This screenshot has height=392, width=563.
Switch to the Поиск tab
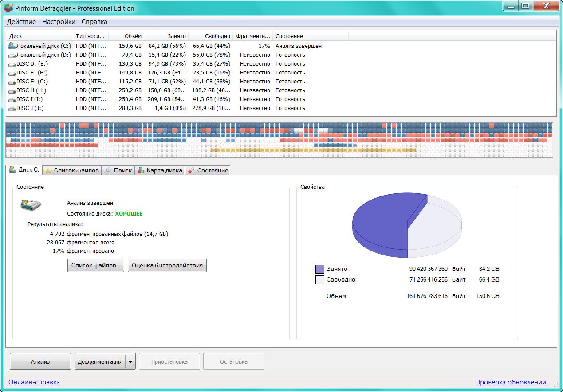click(x=118, y=170)
